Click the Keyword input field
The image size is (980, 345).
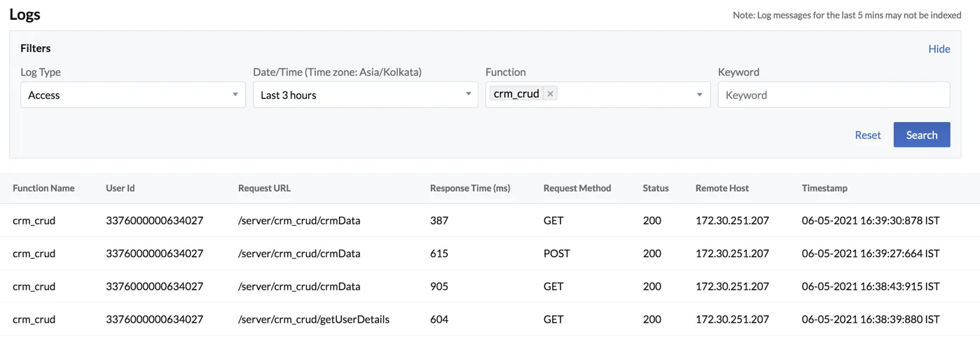click(x=834, y=95)
